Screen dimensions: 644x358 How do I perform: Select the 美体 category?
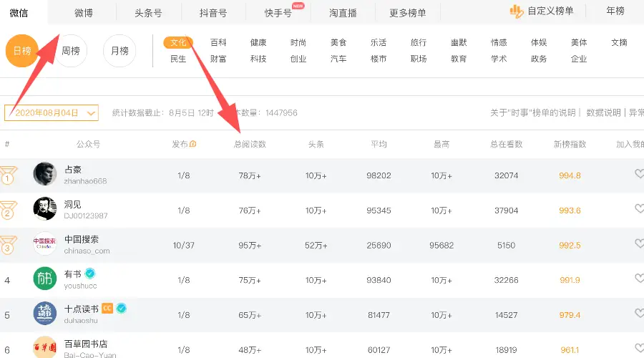tap(579, 42)
